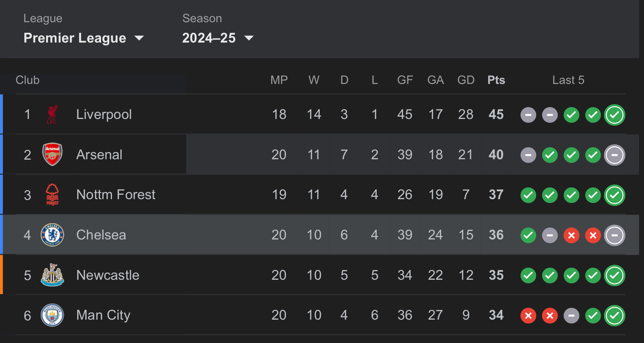Click the Nottm Forest tree crest
644x343 pixels.
[52, 195]
